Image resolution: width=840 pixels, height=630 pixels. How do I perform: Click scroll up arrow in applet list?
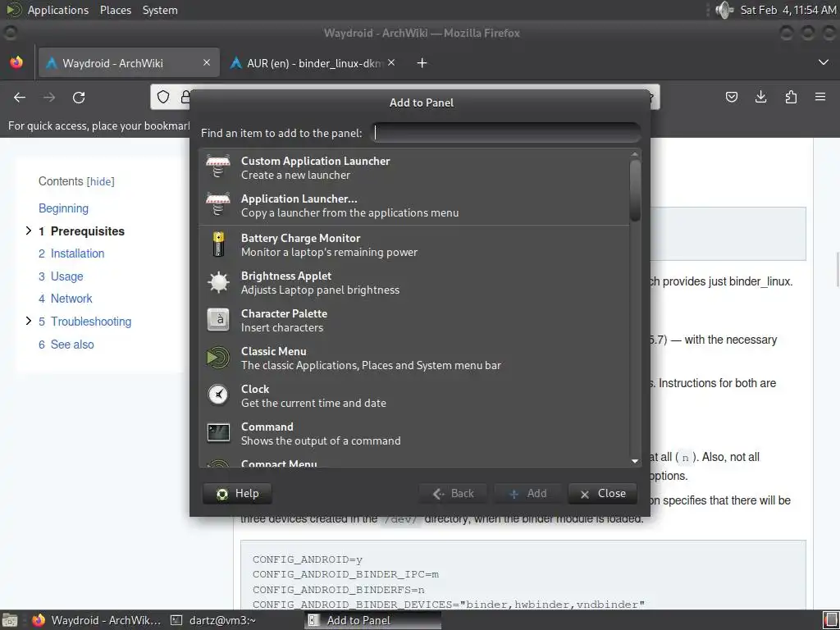coord(635,154)
